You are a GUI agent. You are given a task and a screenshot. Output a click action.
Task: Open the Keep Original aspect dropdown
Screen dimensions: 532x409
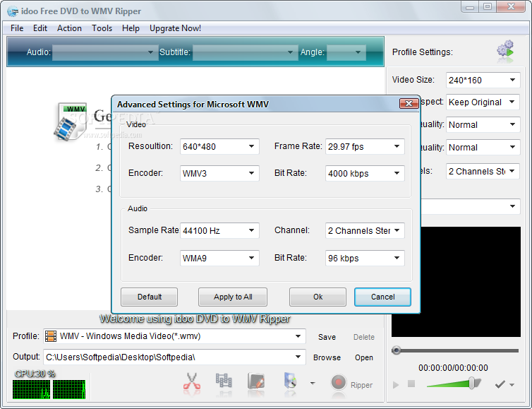[x=483, y=102]
